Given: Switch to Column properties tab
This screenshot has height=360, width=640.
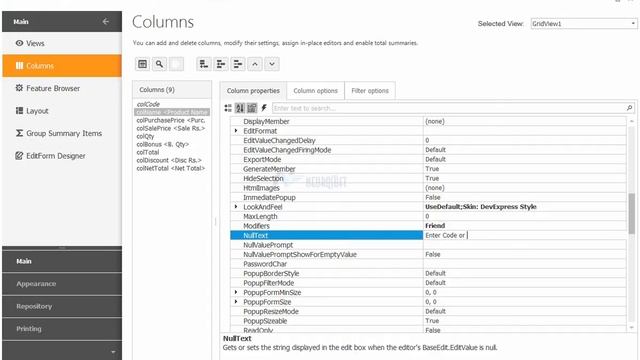Looking at the screenshot, I should point(253,91).
